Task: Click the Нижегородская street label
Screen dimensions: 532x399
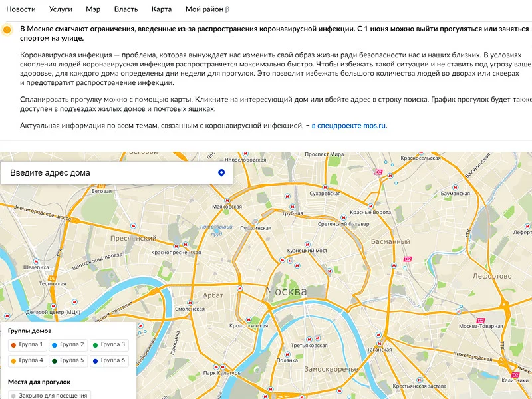Action: (x=472, y=356)
